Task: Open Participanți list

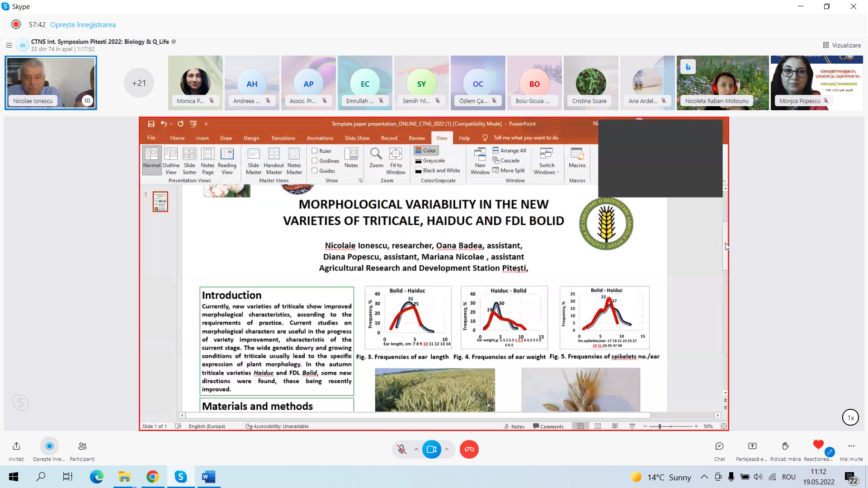Action: [x=82, y=450]
